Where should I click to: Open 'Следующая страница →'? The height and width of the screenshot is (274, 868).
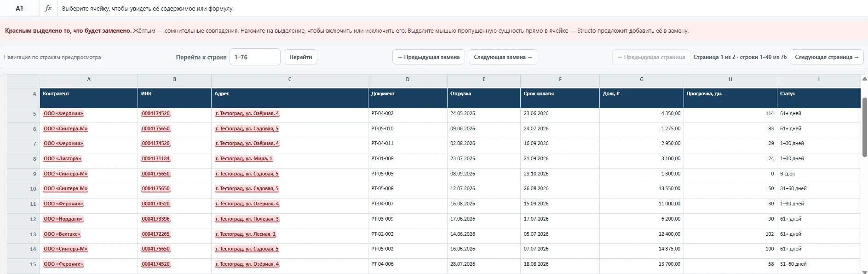click(827, 57)
